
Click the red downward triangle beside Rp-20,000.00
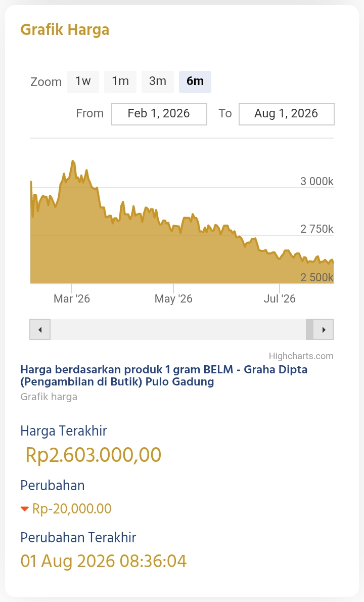click(x=25, y=509)
